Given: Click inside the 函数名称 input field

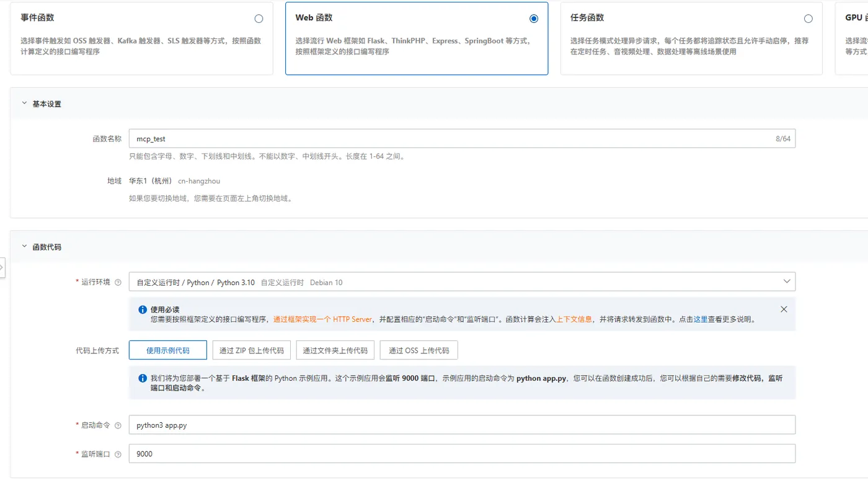Looking at the screenshot, I should pyautogui.click(x=434, y=138).
